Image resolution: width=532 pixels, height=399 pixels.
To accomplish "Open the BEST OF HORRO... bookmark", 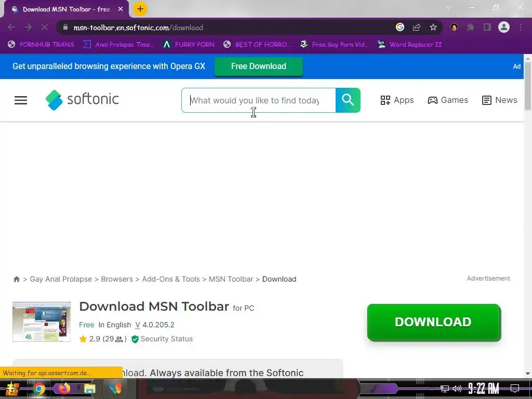I will pos(257,45).
